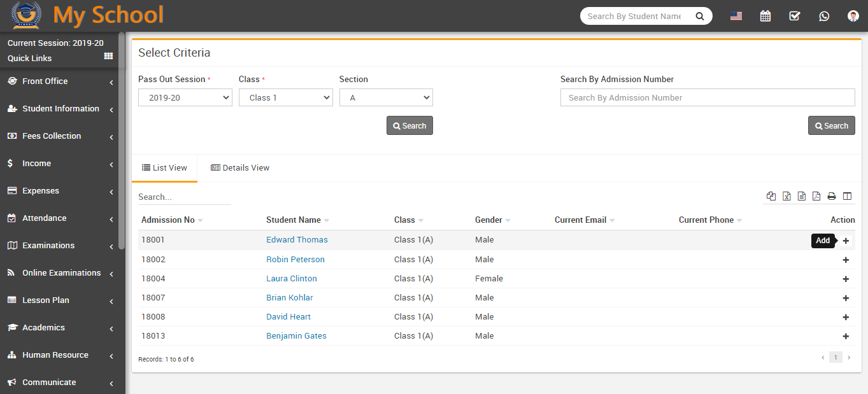The width and height of the screenshot is (868, 394).
Task: Add alumni details for Edward Thomas
Action: tap(846, 241)
